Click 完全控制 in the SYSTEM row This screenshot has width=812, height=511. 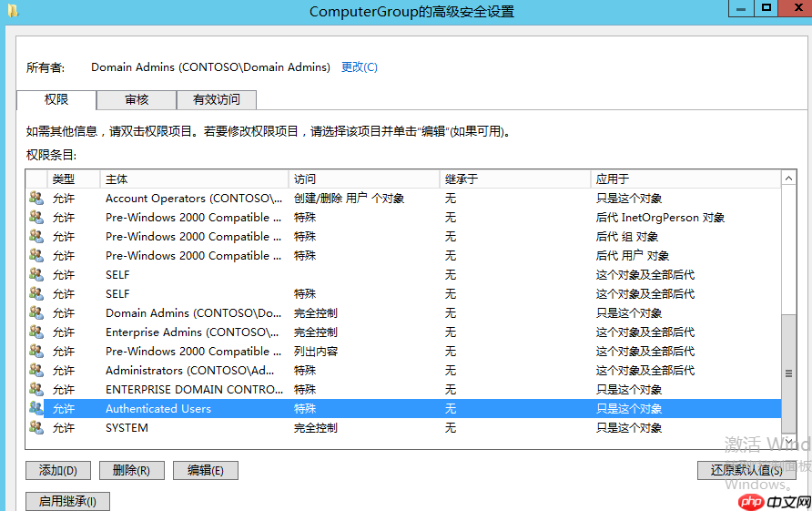[x=316, y=428]
